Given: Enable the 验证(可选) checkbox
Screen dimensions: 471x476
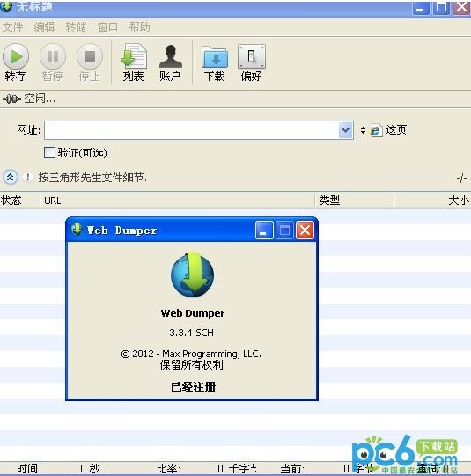Looking at the screenshot, I should 49,153.
